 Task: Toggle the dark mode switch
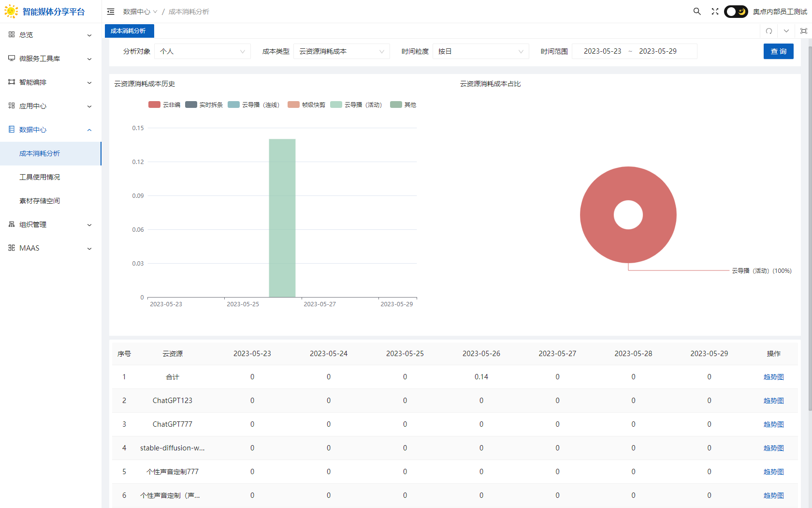pyautogui.click(x=736, y=11)
